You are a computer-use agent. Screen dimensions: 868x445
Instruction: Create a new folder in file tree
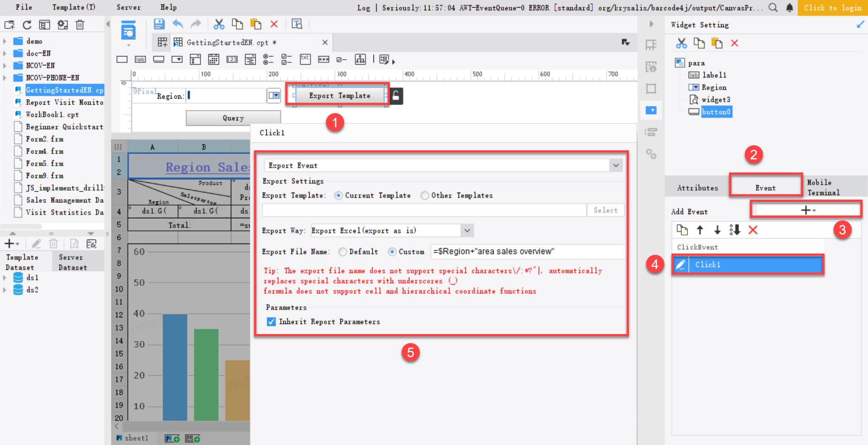[9, 25]
